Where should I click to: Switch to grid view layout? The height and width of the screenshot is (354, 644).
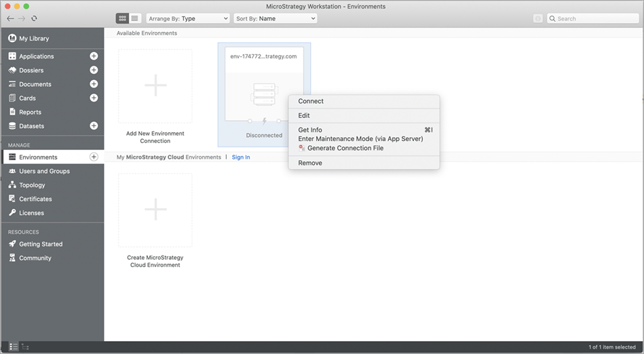click(x=122, y=18)
